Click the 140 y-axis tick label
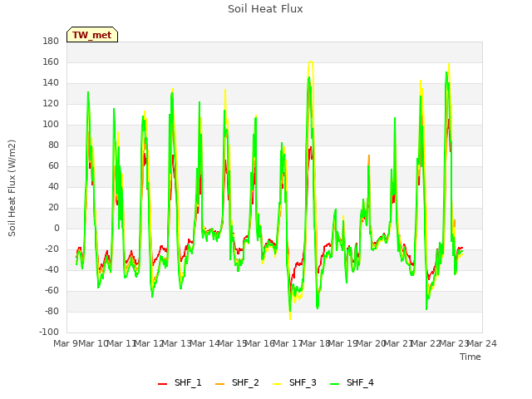This screenshot has height=399, width=532. [51, 83]
